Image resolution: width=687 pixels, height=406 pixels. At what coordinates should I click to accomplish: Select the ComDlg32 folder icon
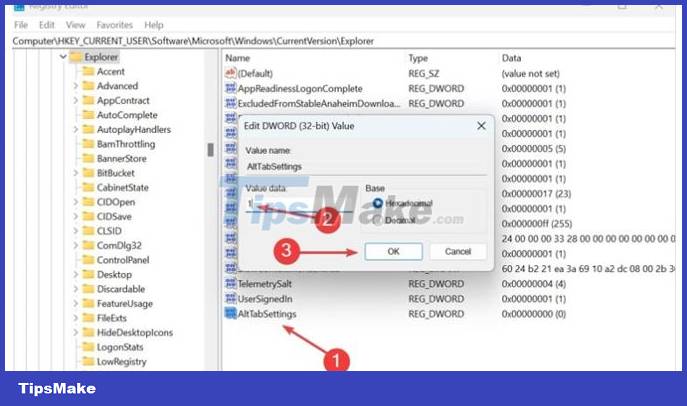(89, 245)
